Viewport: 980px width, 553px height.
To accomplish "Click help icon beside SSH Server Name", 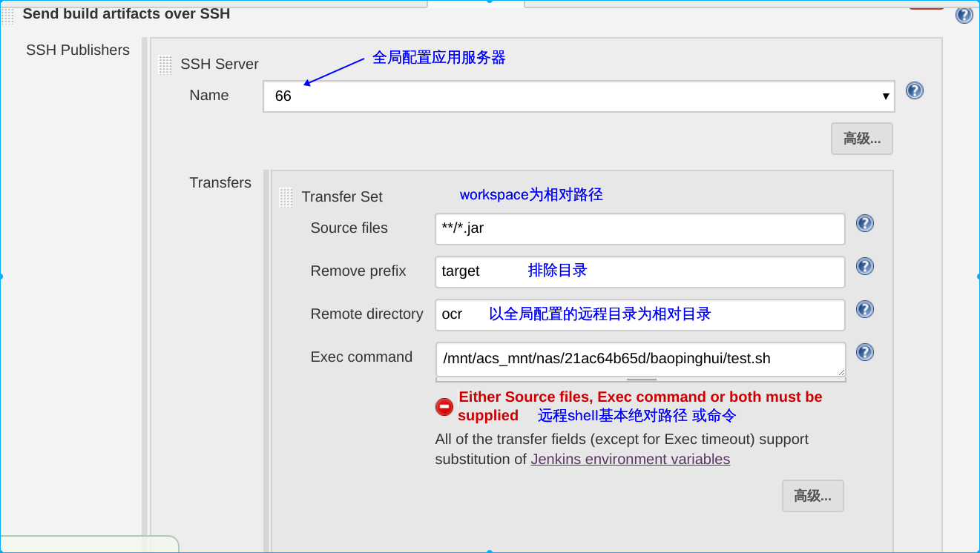I will tap(915, 90).
